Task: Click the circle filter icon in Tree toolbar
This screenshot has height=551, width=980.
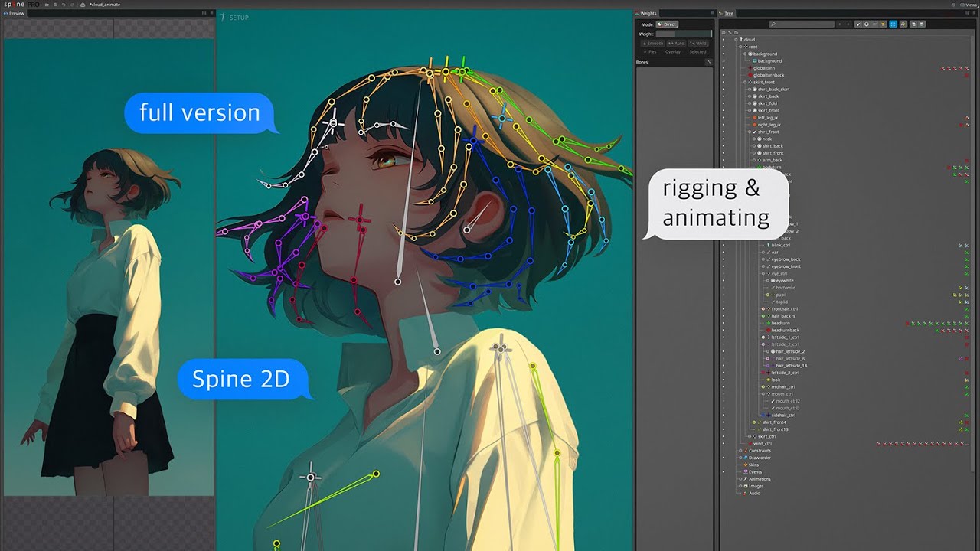Action: (867, 24)
